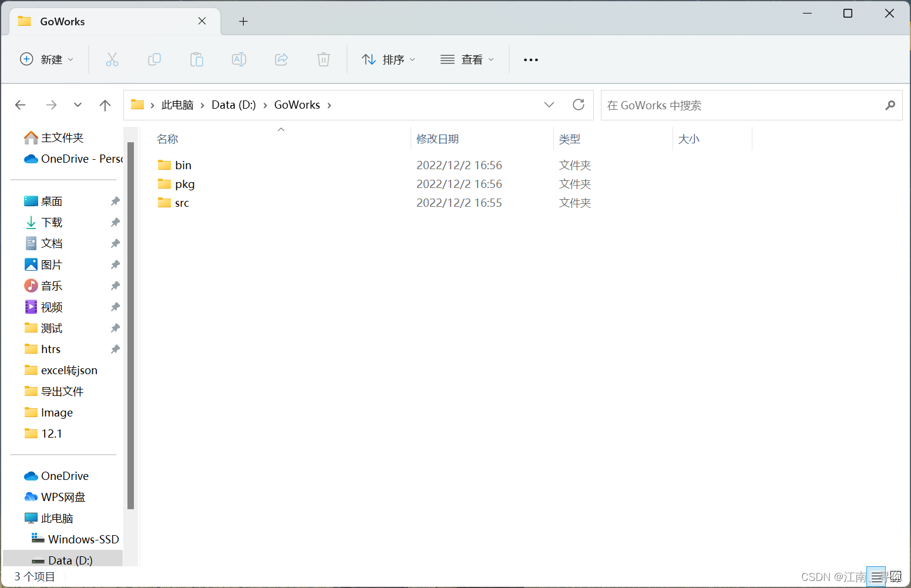Open the 查看 view dropdown
Viewport: 911px width, 588px height.
(x=468, y=59)
